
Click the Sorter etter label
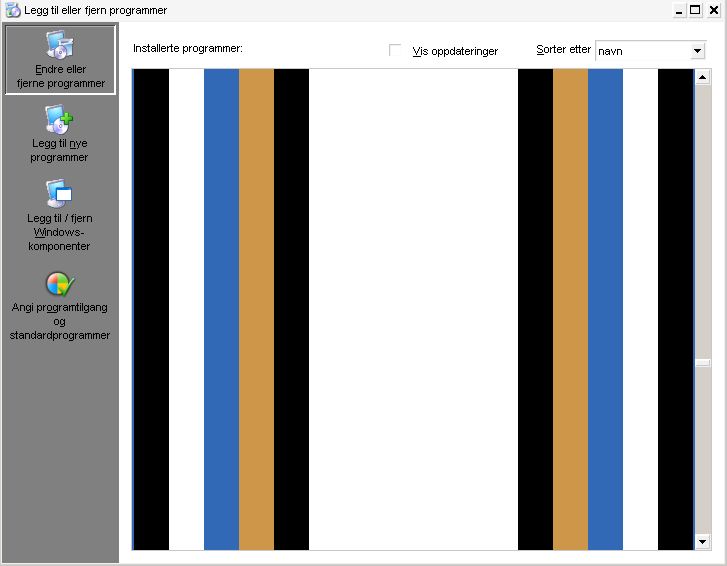(563, 49)
